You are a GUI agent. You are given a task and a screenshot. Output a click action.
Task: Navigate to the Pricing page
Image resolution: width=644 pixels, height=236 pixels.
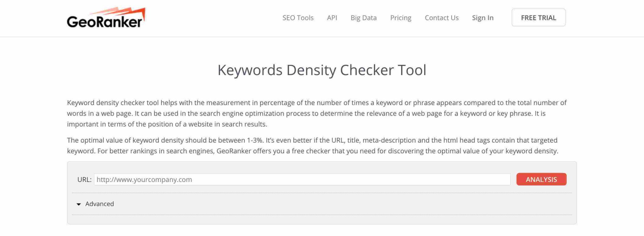point(401,18)
